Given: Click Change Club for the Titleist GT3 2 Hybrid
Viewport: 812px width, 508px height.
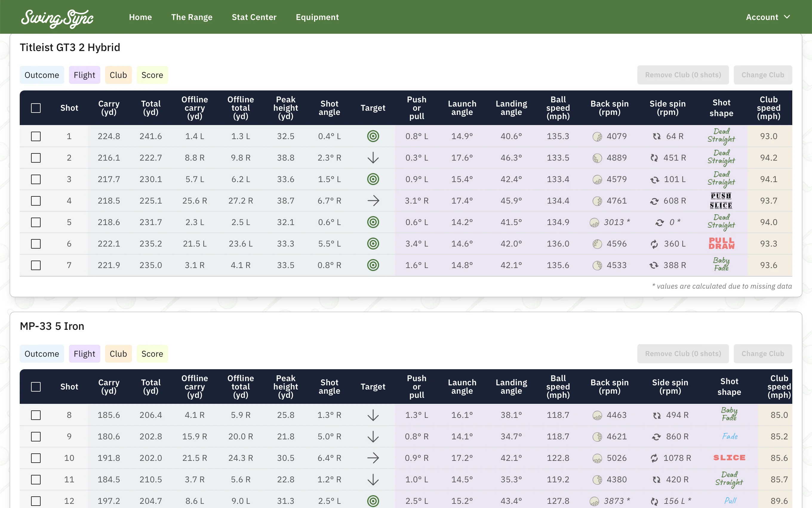Looking at the screenshot, I should point(763,75).
